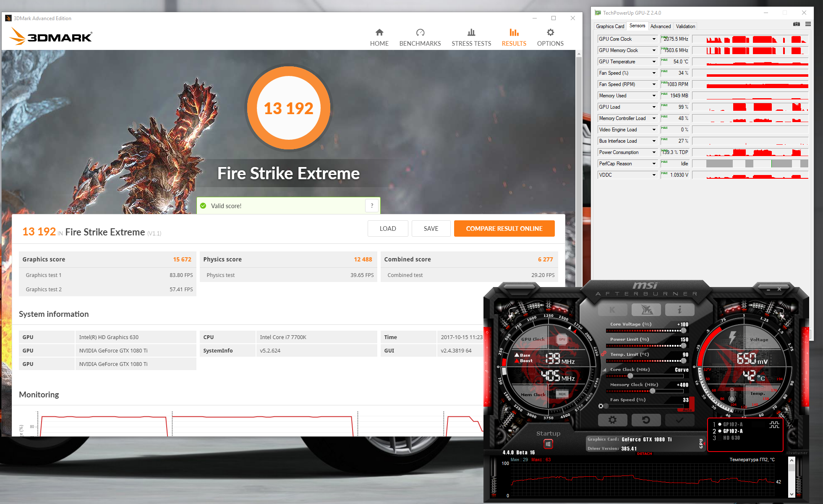Click the SAVE result button
Viewport: 823px width, 504px height.
[431, 228]
